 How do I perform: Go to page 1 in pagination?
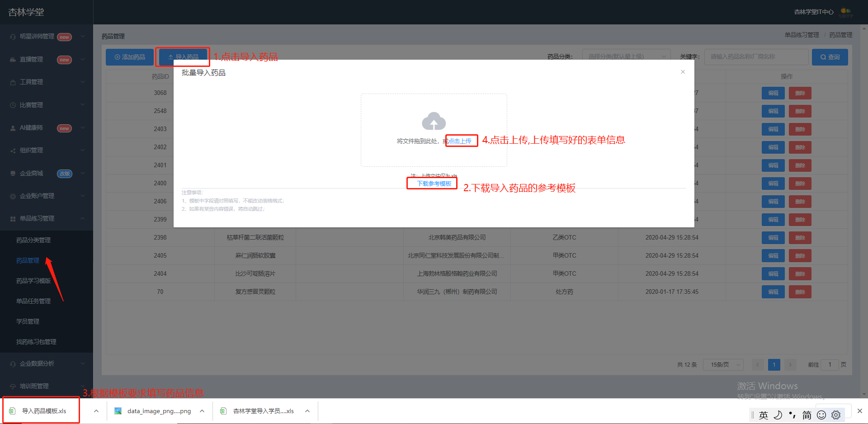pos(774,364)
